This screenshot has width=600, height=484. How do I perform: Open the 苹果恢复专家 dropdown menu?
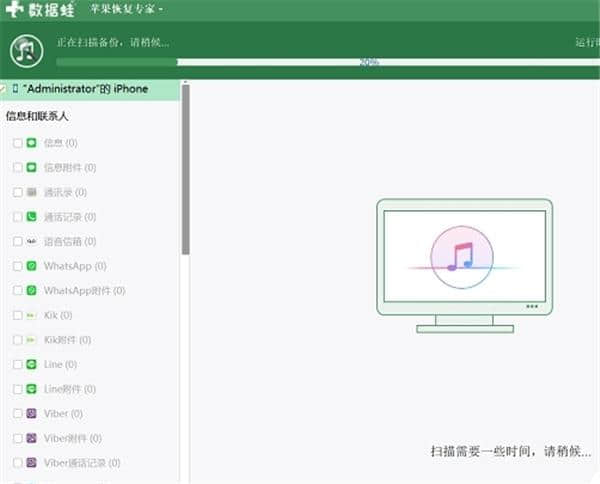click(127, 9)
